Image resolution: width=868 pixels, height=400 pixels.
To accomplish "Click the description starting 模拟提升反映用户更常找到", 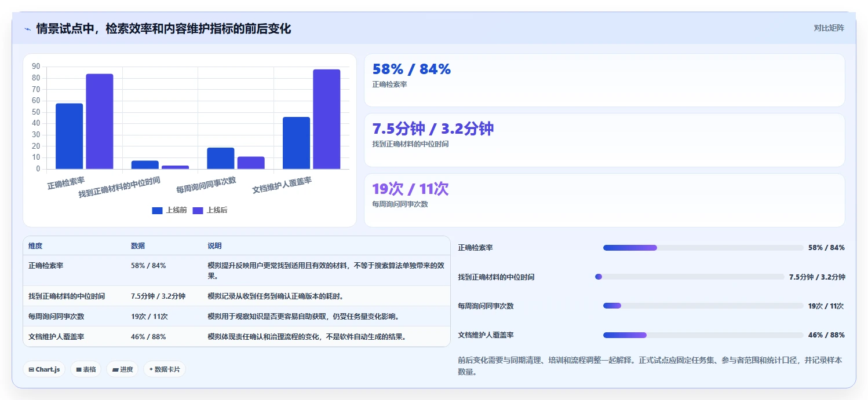I will [x=326, y=271].
